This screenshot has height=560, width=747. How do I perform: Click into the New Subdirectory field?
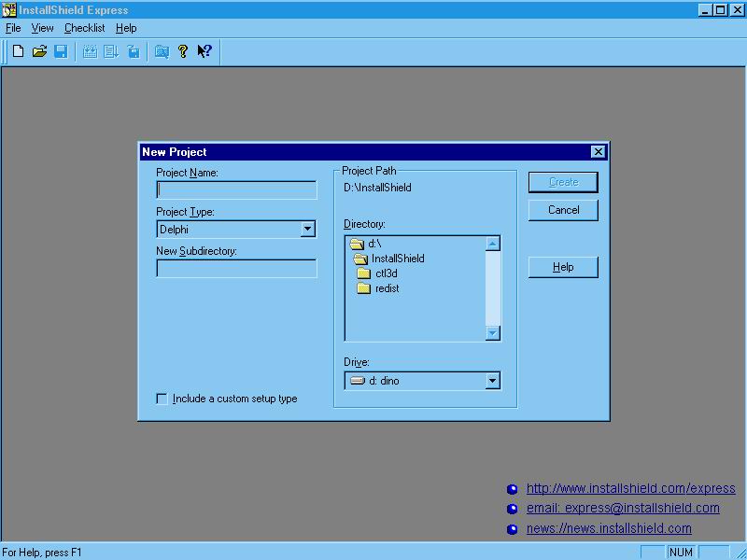pyautogui.click(x=237, y=269)
